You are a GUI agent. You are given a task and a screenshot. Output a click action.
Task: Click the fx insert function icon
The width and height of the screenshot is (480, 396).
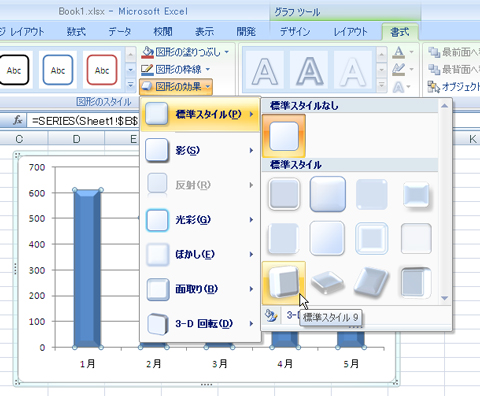(x=18, y=121)
